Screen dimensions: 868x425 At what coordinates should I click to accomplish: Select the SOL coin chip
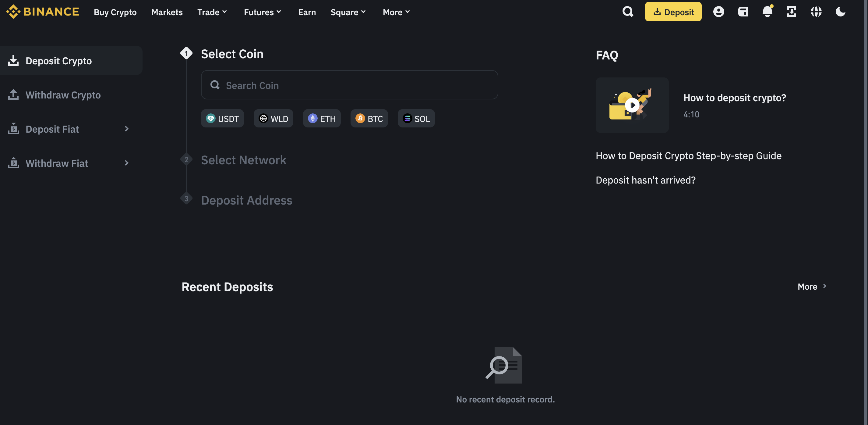[x=416, y=118]
